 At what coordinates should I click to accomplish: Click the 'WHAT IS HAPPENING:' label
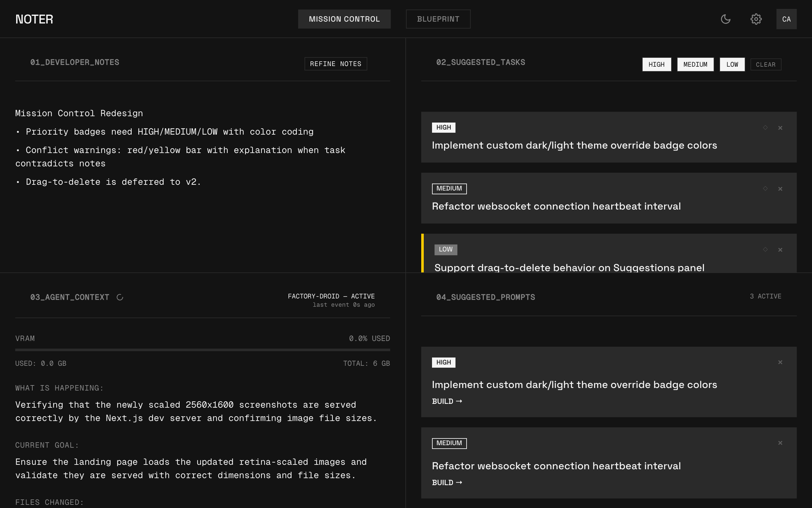coord(59,388)
